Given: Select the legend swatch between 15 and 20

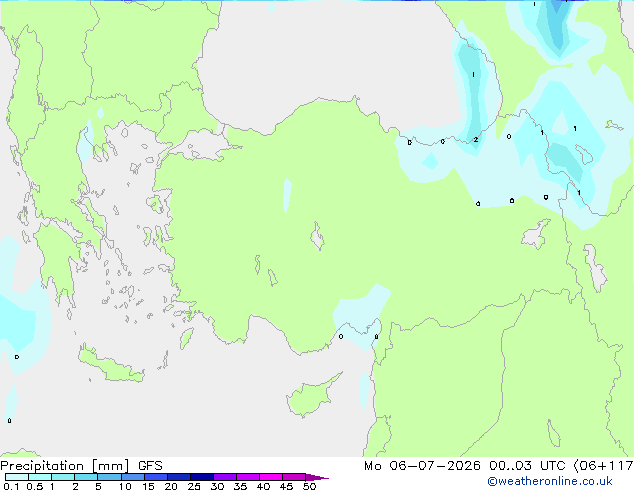Looking at the screenshot, I should (156, 477).
